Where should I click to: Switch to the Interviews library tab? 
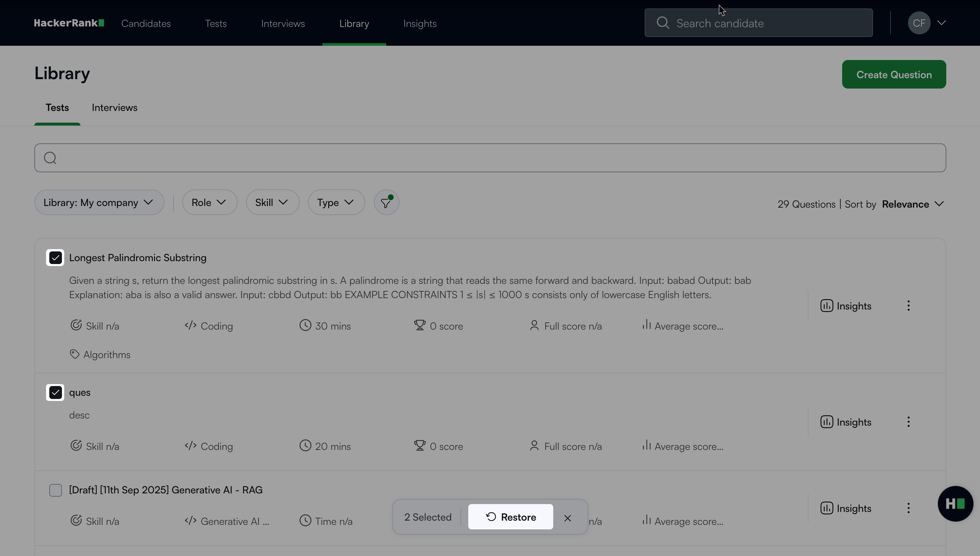pyautogui.click(x=114, y=108)
